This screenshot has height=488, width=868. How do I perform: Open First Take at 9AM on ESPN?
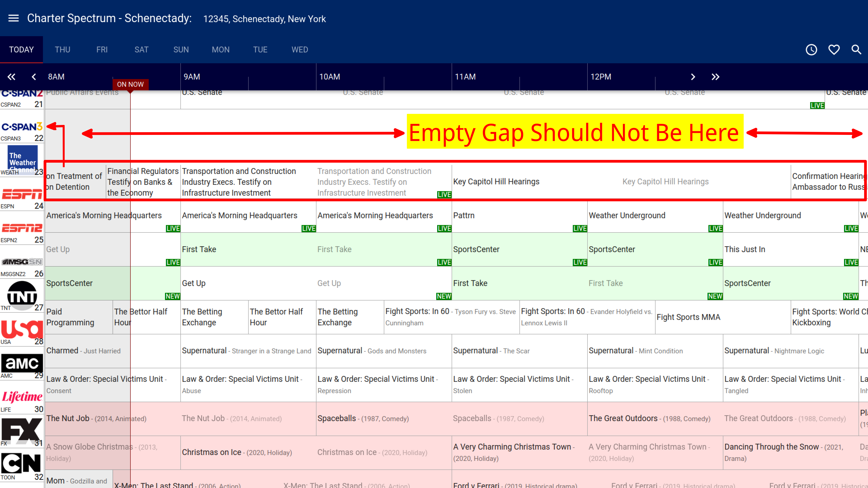pos(316,249)
